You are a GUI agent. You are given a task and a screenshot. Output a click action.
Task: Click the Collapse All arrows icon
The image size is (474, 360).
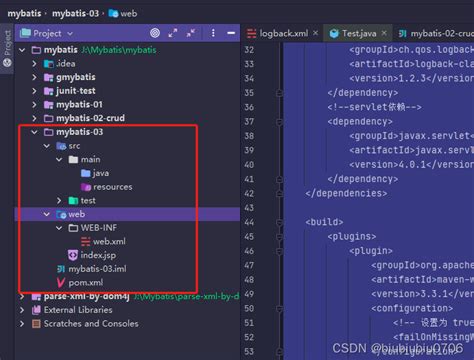click(191, 33)
